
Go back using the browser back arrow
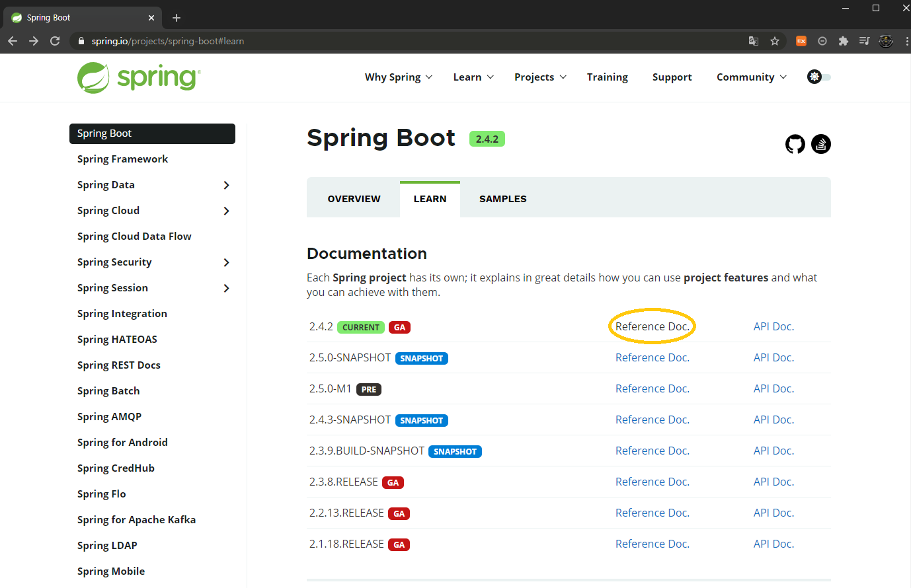[x=13, y=41]
